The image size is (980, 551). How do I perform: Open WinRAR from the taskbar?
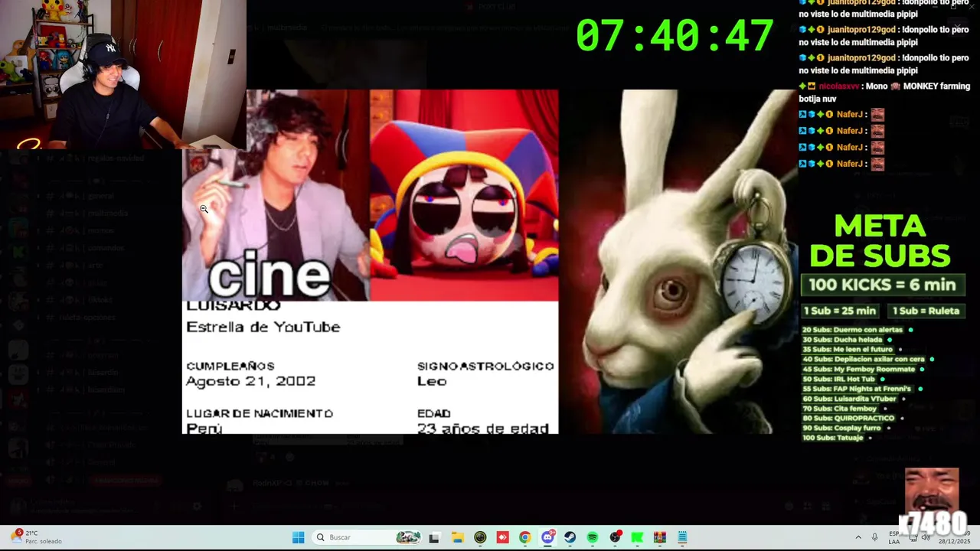click(660, 537)
